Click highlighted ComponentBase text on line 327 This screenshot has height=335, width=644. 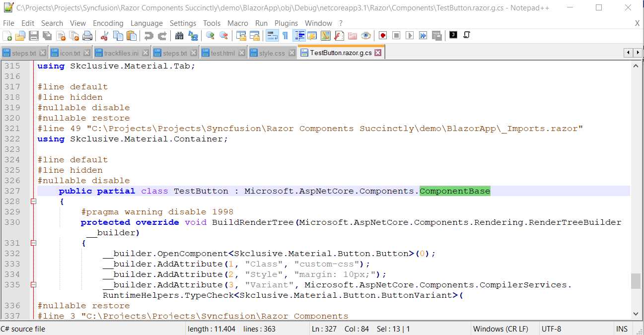coord(455,191)
